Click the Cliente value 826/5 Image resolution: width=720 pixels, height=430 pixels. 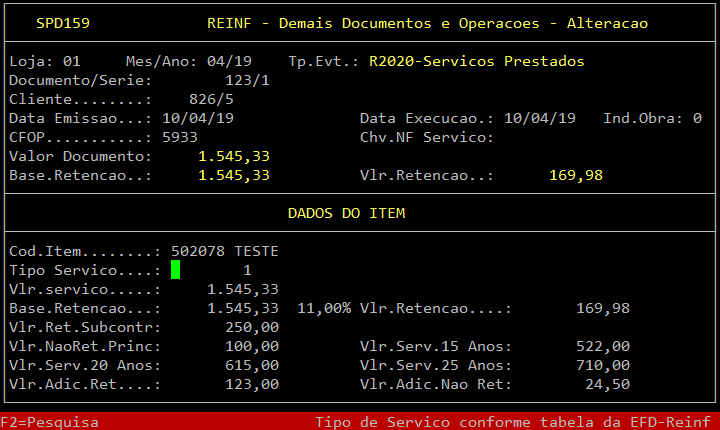click(x=211, y=99)
